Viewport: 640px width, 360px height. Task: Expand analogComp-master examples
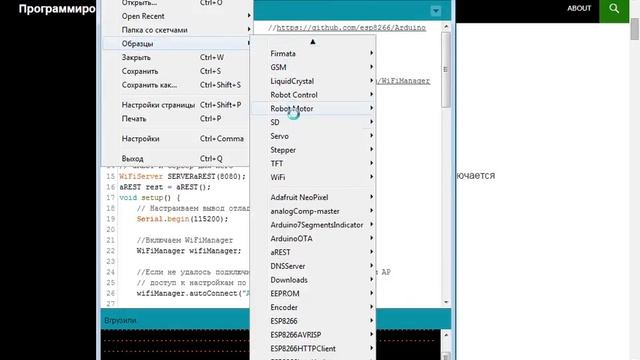pyautogui.click(x=313, y=211)
